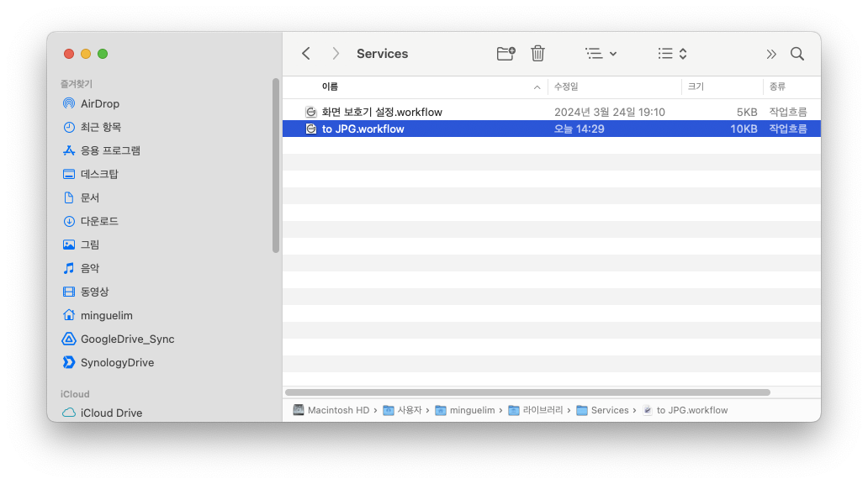Select the to JPG.workflow file row
Screen dimensions: 868x484
click(x=552, y=129)
